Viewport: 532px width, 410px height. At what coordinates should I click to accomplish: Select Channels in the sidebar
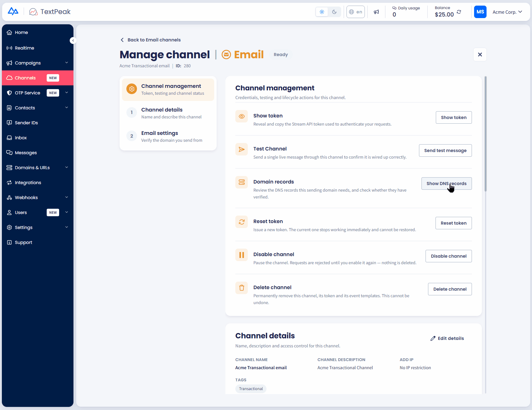click(x=38, y=78)
